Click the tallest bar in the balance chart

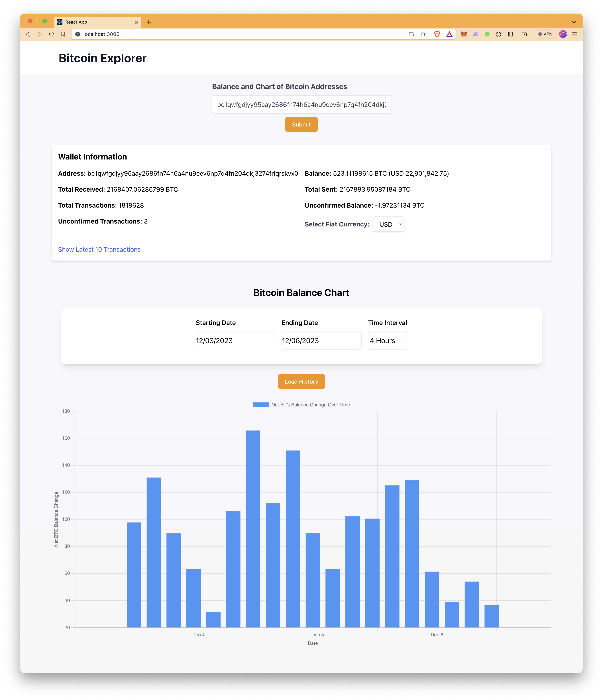click(253, 507)
